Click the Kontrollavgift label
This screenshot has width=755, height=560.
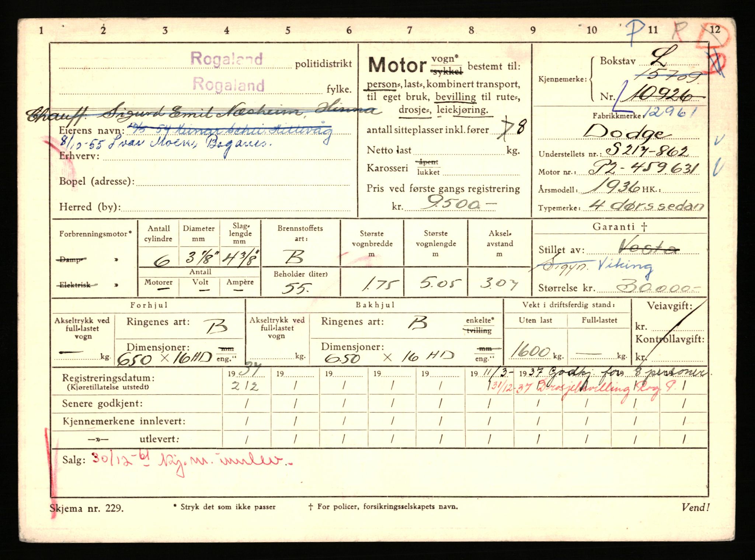(x=669, y=339)
